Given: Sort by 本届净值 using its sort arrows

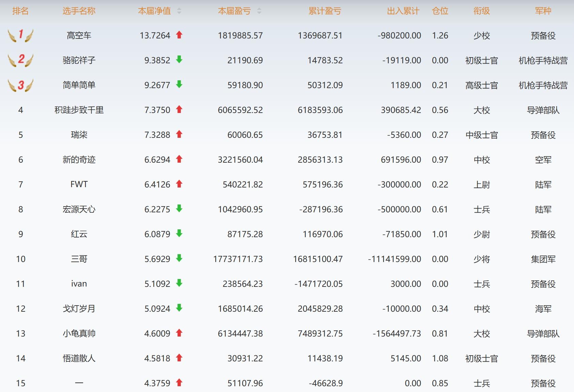Looking at the screenshot, I should (179, 11).
